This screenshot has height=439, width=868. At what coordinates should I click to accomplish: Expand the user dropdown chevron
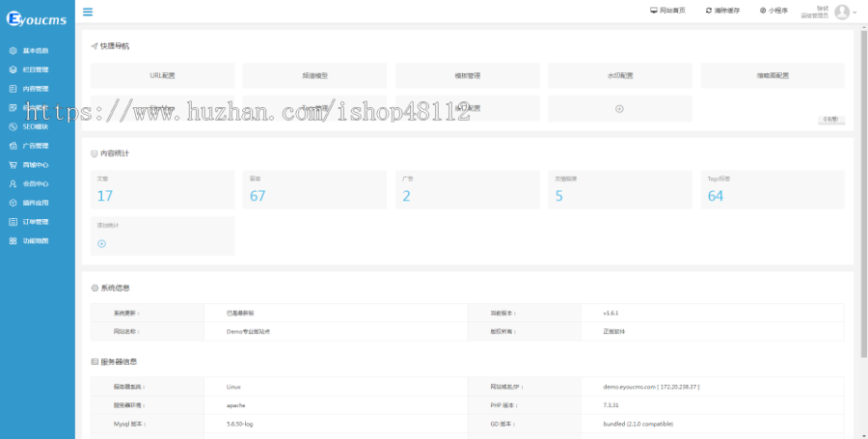[x=854, y=13]
